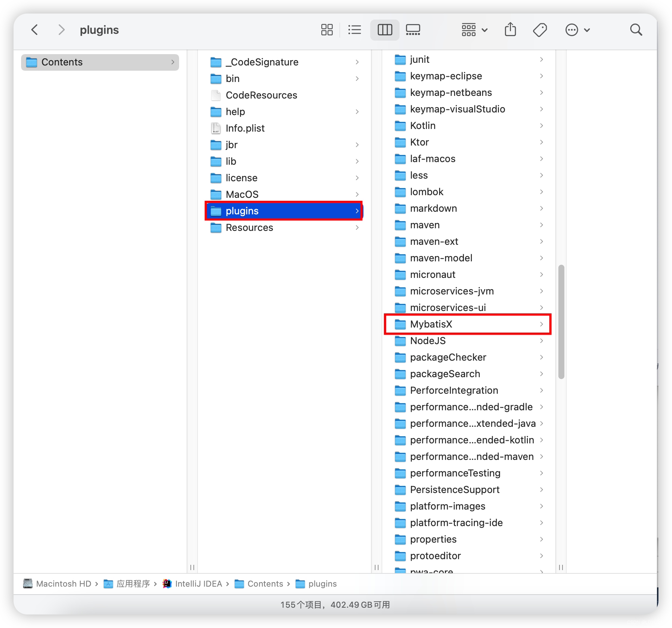This screenshot has height=628, width=672.
Task: Click Macintosh HD in path bar
Action: (58, 584)
